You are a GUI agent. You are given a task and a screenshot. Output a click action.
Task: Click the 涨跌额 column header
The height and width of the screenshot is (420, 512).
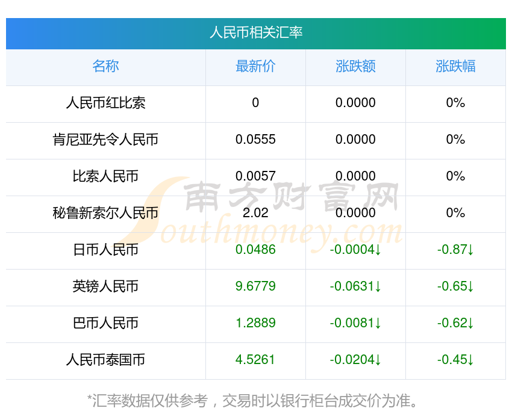point(355,67)
